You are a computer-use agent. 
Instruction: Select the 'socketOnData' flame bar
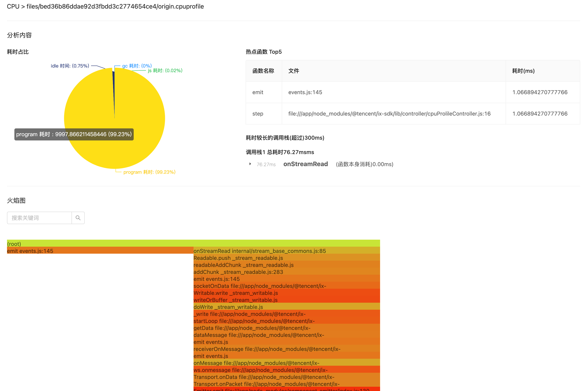click(287, 286)
